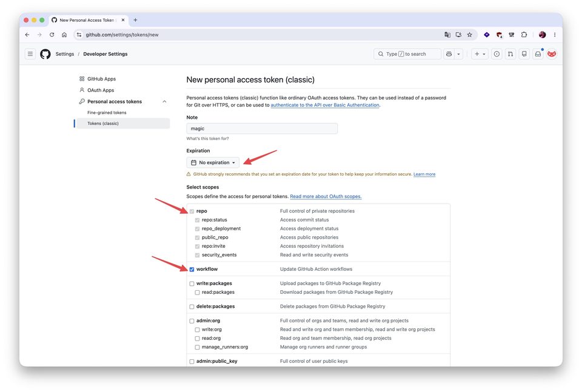This screenshot has height=392, width=582.
Task: Check the admin:public_key scope
Action: pos(192,362)
